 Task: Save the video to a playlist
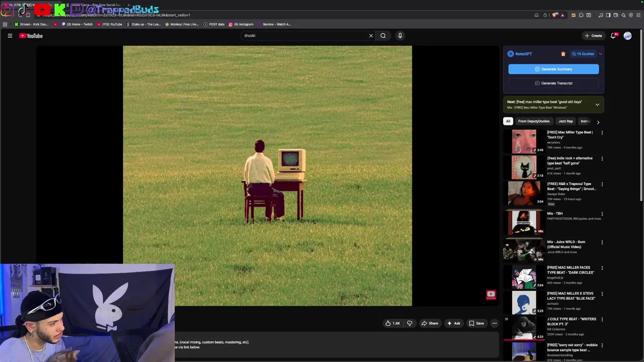click(x=476, y=323)
